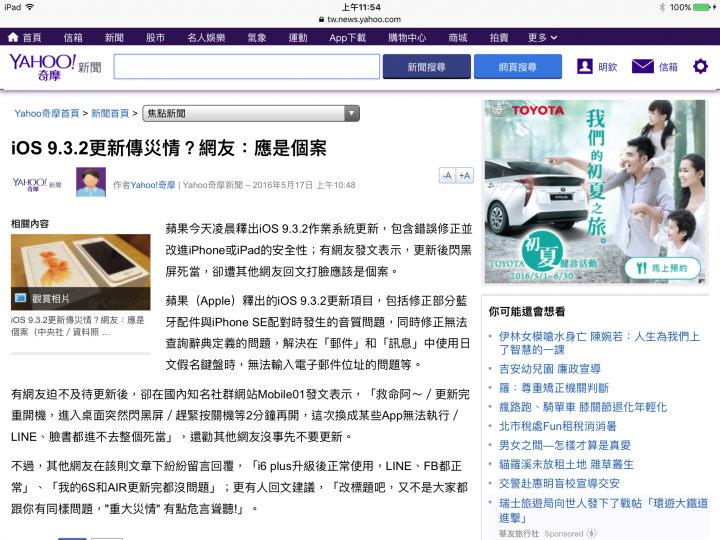Viewport: 720px width, 540px height.
Task: Open the 運動 nav item
Action: coord(298,38)
